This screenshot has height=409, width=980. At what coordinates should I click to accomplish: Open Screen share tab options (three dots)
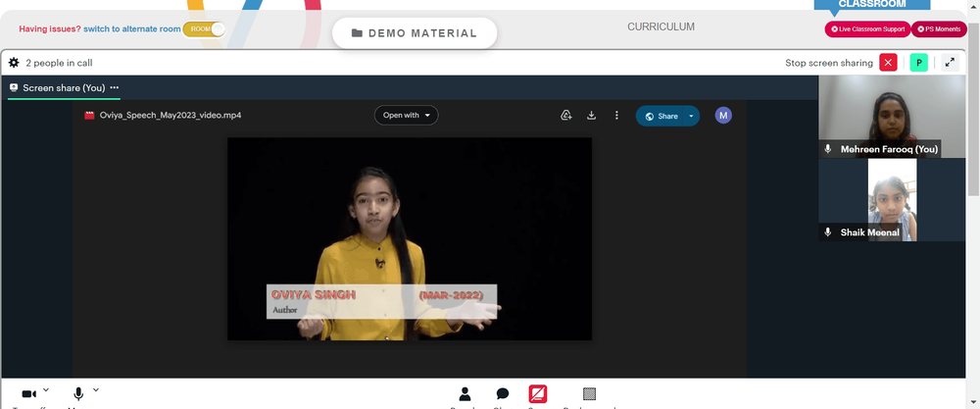(x=114, y=87)
